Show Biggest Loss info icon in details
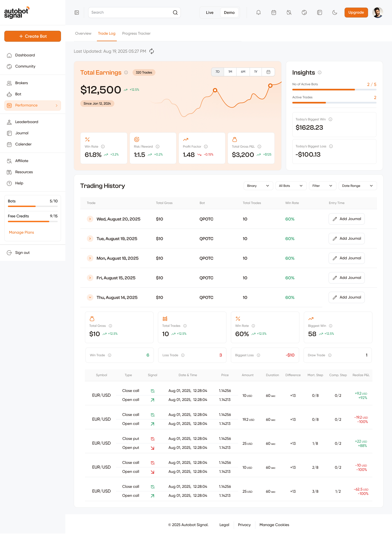Screen dimensions: 392x536 [259, 355]
